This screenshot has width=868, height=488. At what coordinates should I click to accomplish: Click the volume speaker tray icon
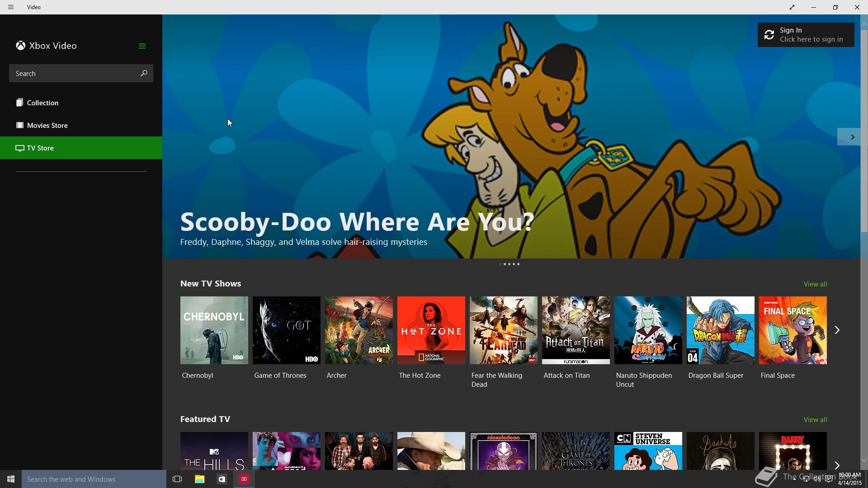817,479
